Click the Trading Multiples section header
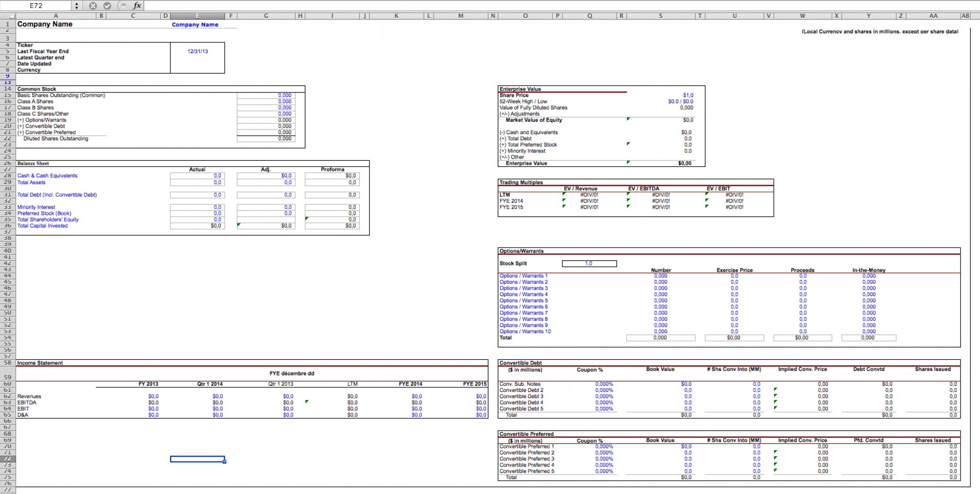 pos(521,182)
